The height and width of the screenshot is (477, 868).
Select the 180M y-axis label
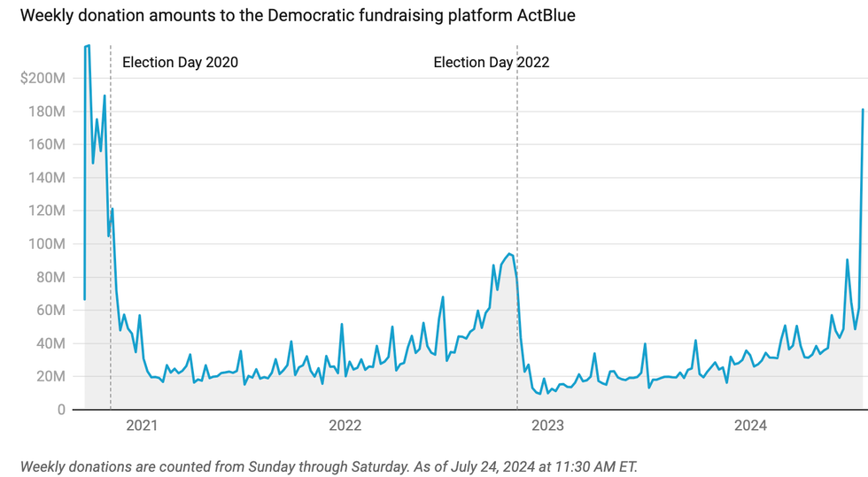(46, 112)
